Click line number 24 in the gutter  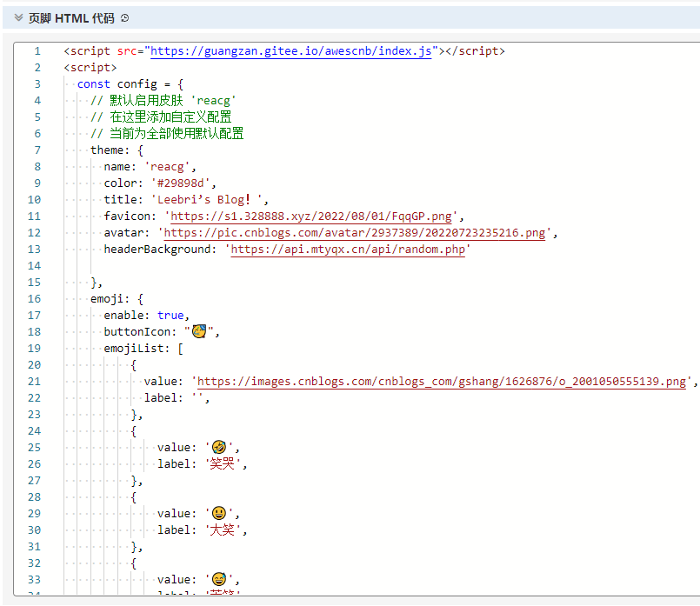pos(35,431)
